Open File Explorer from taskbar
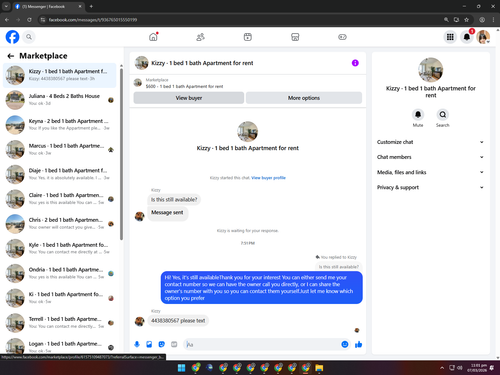The height and width of the screenshot is (375, 500). click(319, 368)
